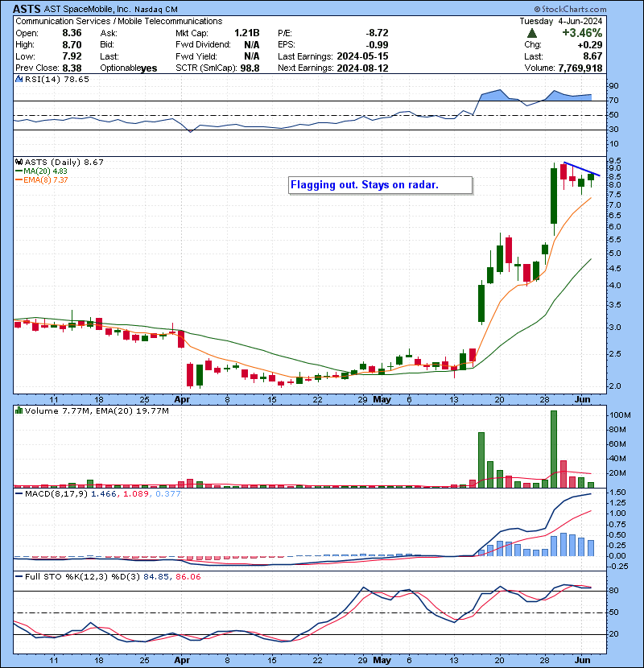Click the Flagging out. Stays on radar. annotation
This screenshot has width=644, height=668.
tap(380, 185)
